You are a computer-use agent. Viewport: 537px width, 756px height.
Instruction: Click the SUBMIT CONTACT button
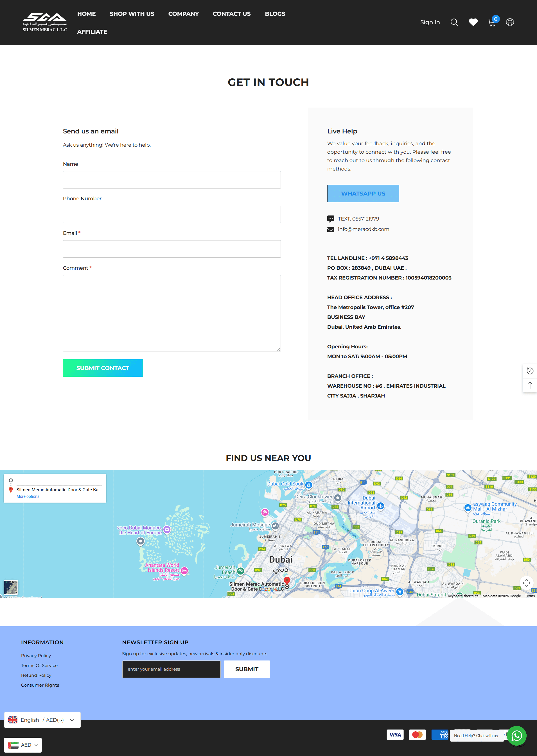pyautogui.click(x=103, y=368)
